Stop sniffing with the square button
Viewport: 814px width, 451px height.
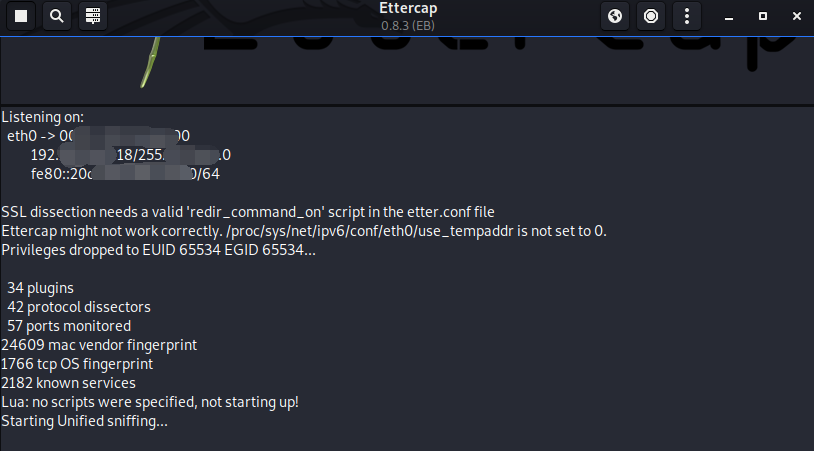(21, 16)
